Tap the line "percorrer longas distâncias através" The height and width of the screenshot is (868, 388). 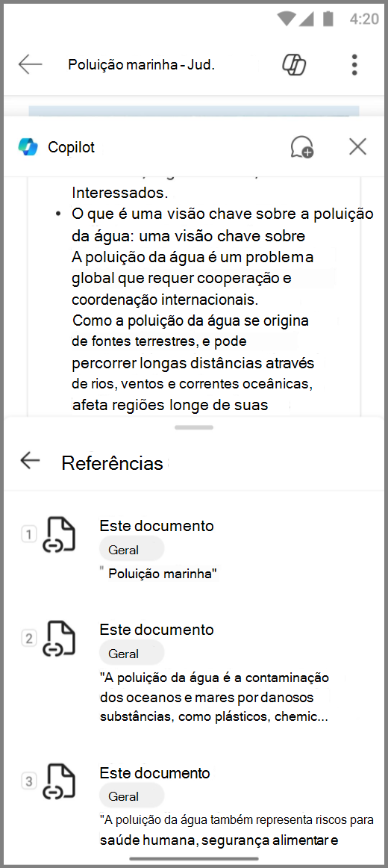[193, 363]
